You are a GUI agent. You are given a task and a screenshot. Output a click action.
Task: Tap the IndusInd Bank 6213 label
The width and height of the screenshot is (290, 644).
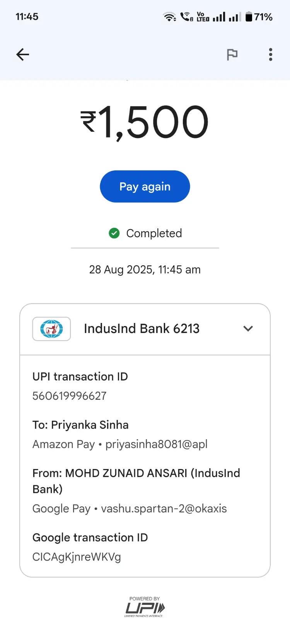142,329
